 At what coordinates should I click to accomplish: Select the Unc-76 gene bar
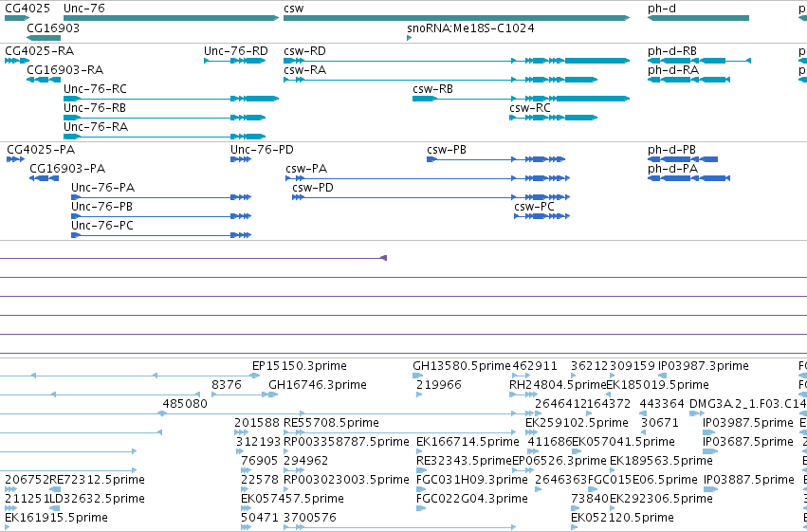[171, 18]
